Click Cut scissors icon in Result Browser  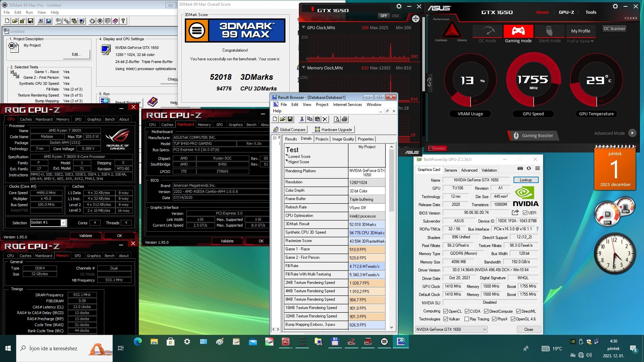(302, 119)
